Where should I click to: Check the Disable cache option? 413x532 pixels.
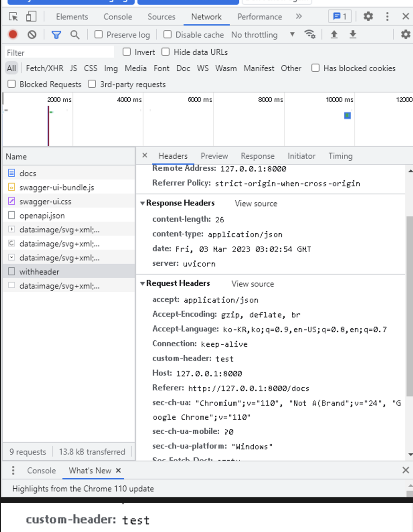(x=168, y=35)
